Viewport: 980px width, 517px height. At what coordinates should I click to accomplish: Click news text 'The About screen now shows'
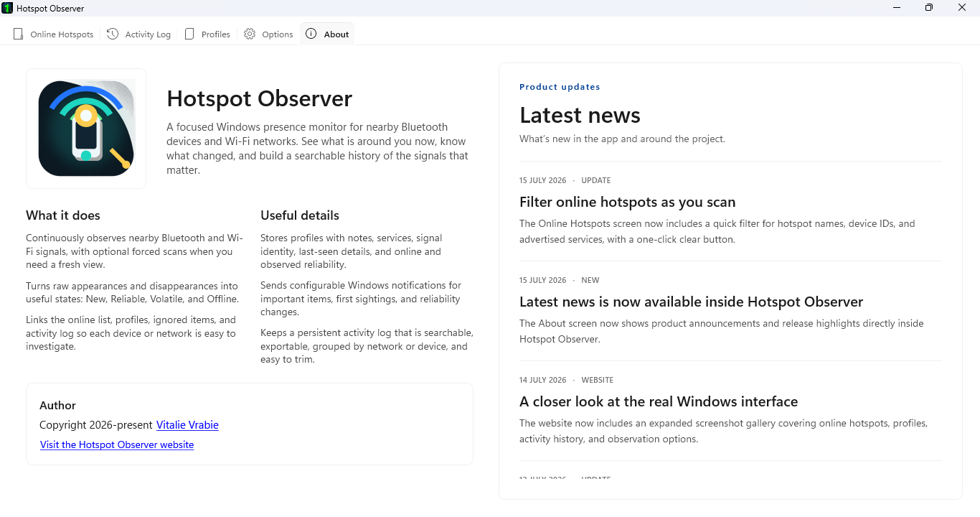point(722,331)
